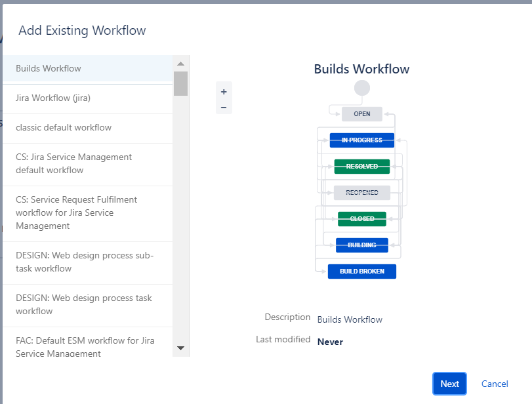Click the OPEN status in diagram
532x404 pixels.
(362, 114)
